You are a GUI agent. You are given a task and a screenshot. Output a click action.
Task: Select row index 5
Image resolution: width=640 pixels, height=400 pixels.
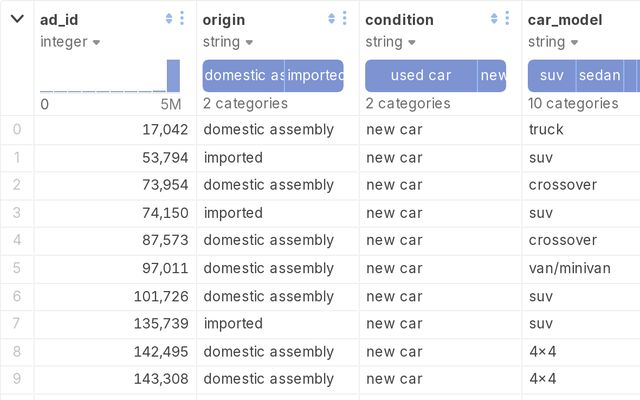coord(16,268)
